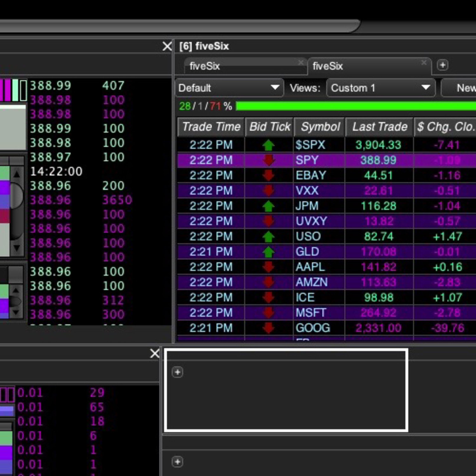Click the down arrow in UVXY row
Viewport: 476px width, 476px height.
point(269,221)
